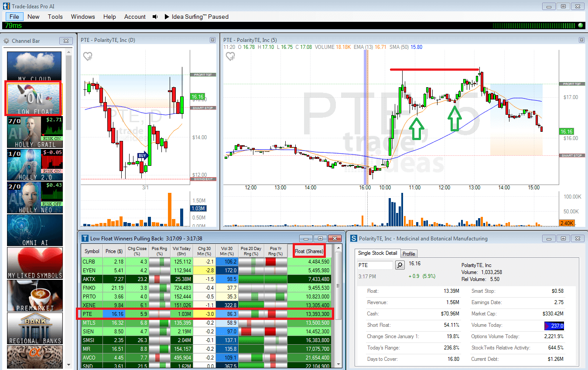Select the MTLS row
The height and width of the screenshot is (370, 588).
(x=206, y=322)
